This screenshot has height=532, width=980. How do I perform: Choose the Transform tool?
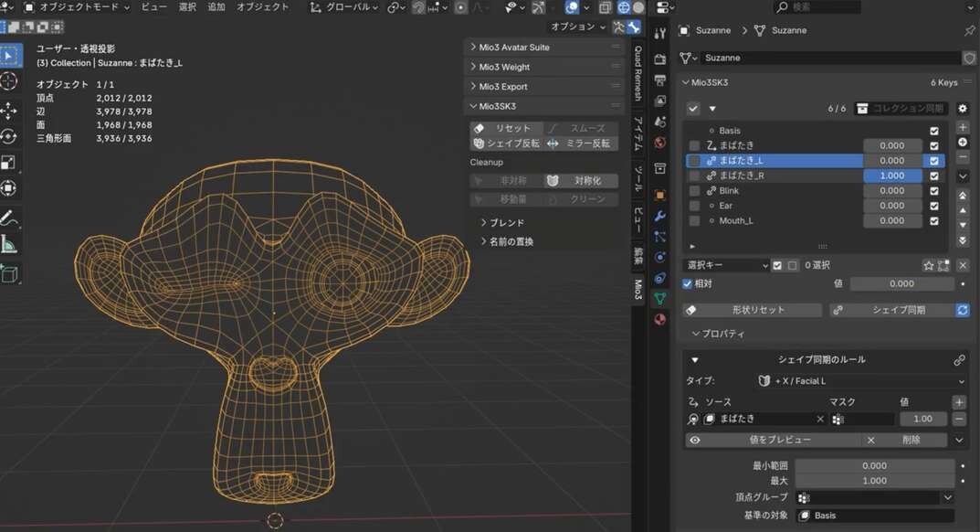9,187
